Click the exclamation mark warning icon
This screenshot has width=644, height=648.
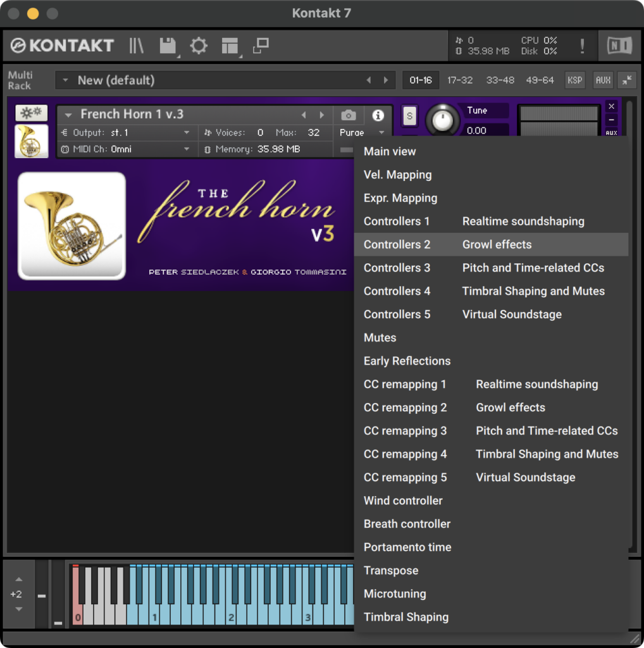[582, 46]
